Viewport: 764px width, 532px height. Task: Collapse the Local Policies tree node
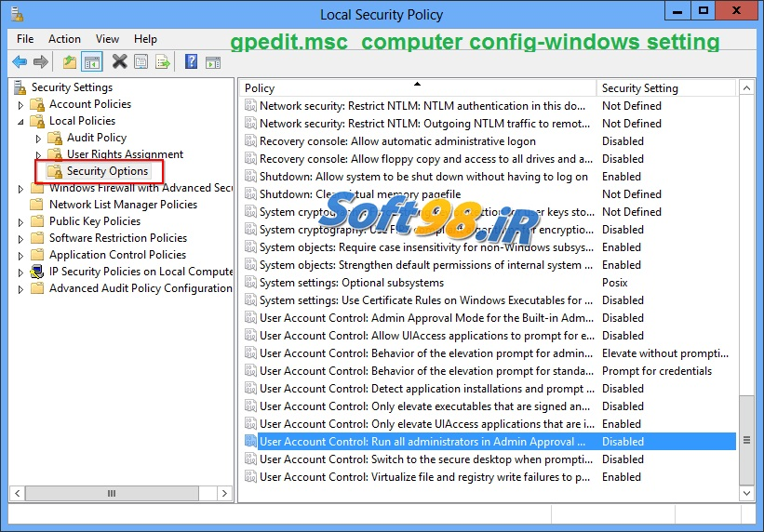(21, 122)
